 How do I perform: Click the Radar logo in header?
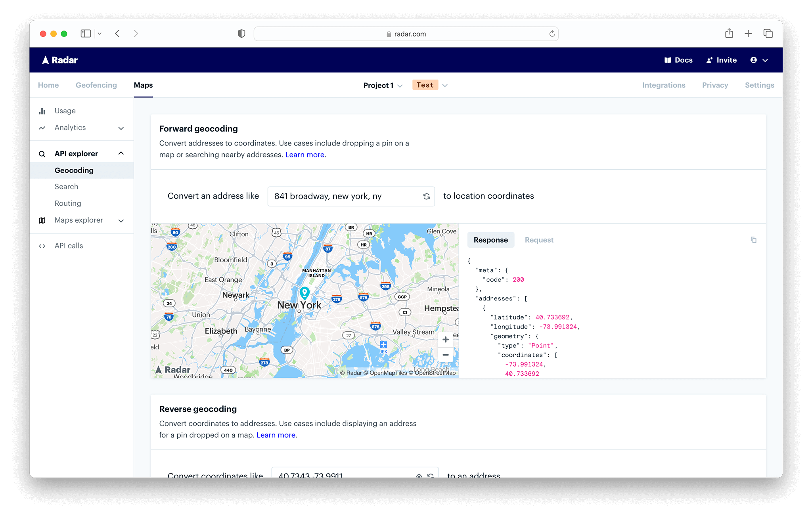tap(60, 60)
